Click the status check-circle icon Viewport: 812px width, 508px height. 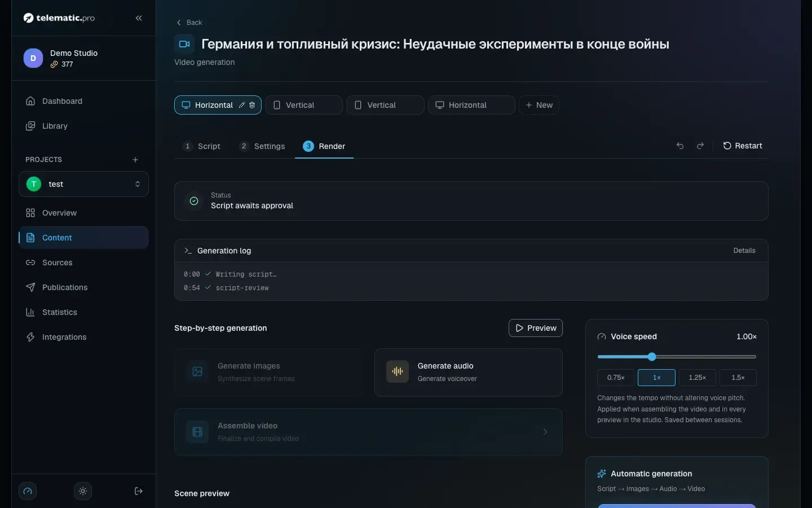[194, 201]
